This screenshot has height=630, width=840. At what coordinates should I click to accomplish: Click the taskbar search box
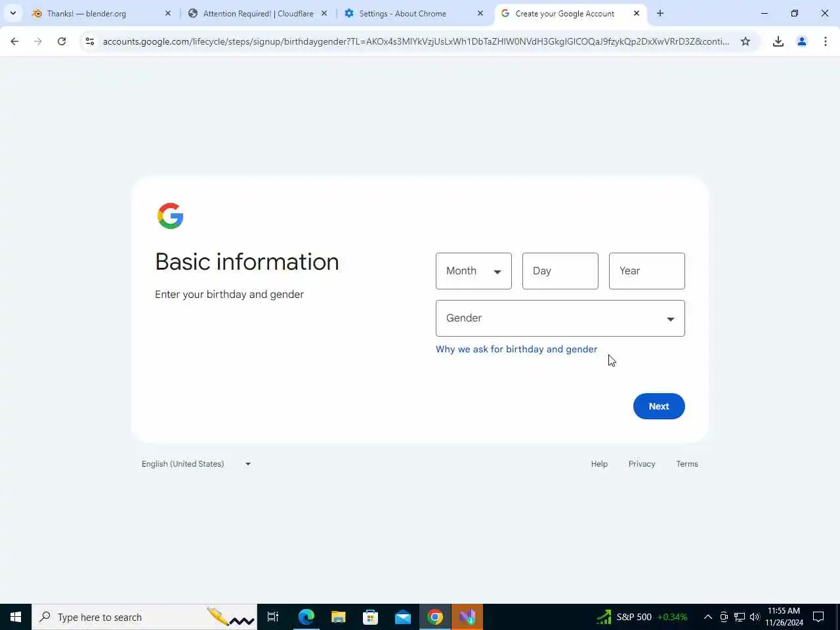tap(144, 617)
